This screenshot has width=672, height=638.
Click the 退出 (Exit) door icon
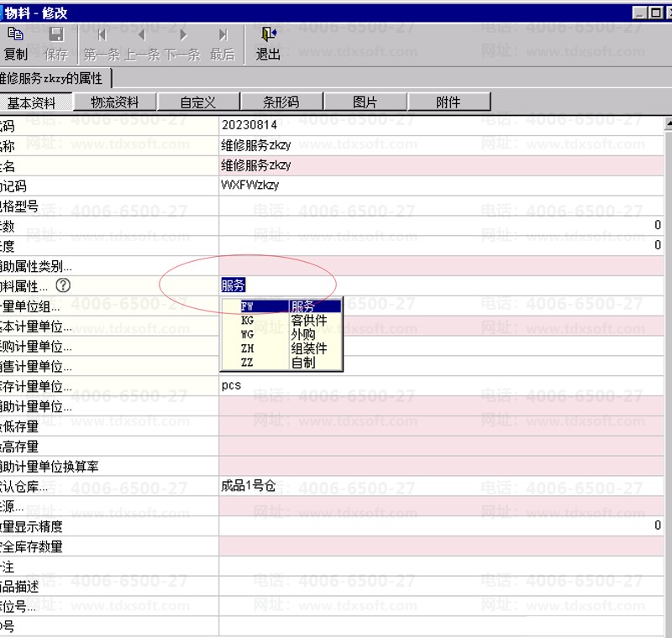(x=269, y=34)
